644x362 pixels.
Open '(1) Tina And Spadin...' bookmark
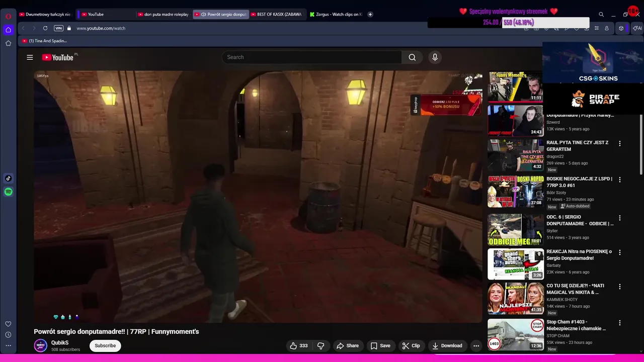(44, 41)
